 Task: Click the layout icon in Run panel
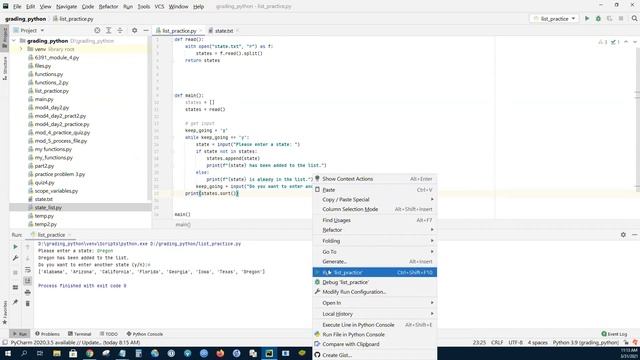(15, 287)
